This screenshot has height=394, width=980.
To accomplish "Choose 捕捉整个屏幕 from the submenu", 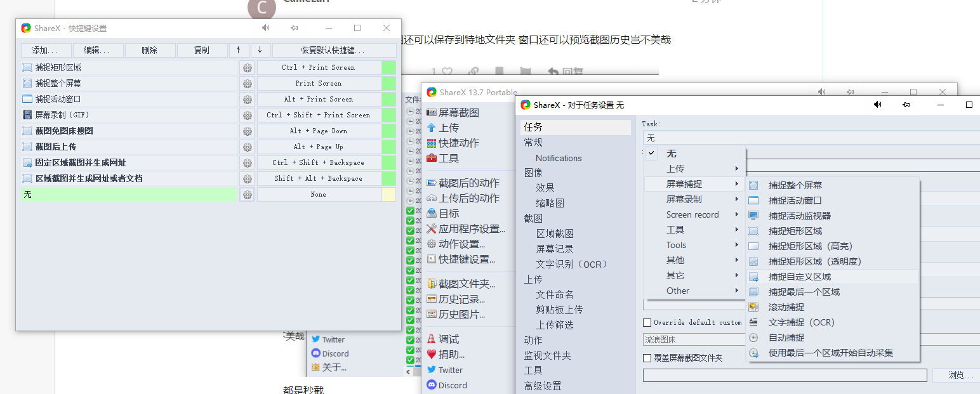I will tap(795, 185).
